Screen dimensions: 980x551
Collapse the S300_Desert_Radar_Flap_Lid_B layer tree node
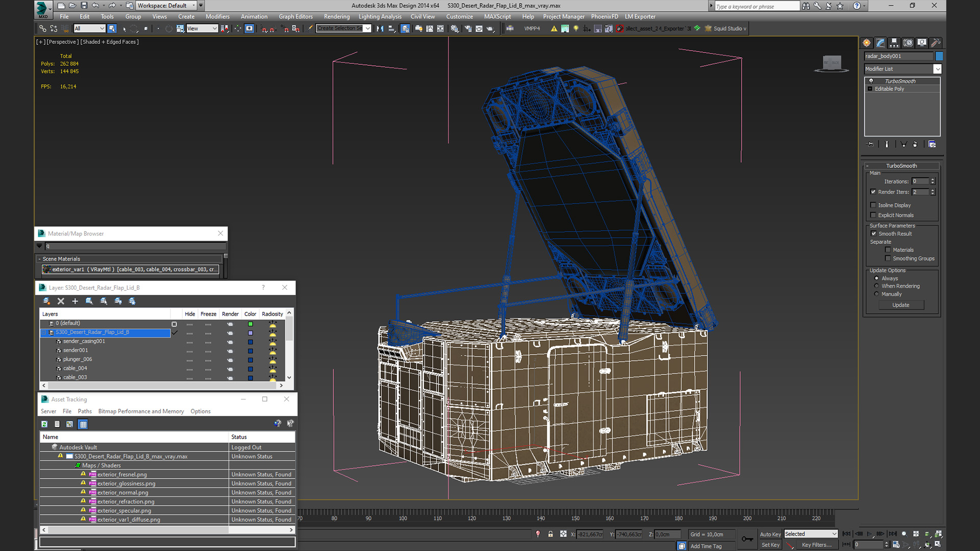[x=44, y=333]
